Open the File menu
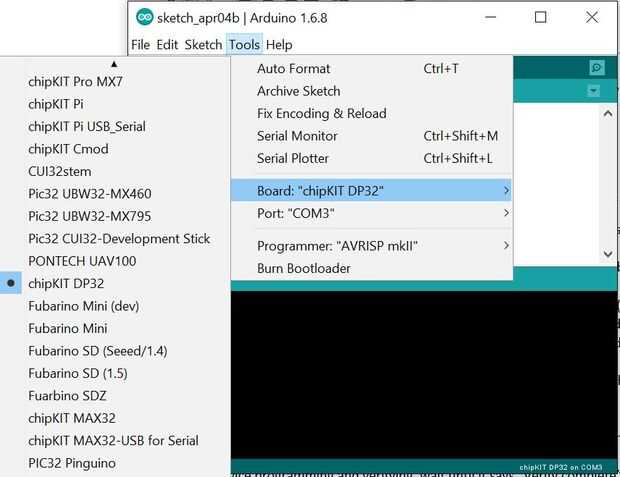The height and width of the screenshot is (477, 620). [x=140, y=45]
